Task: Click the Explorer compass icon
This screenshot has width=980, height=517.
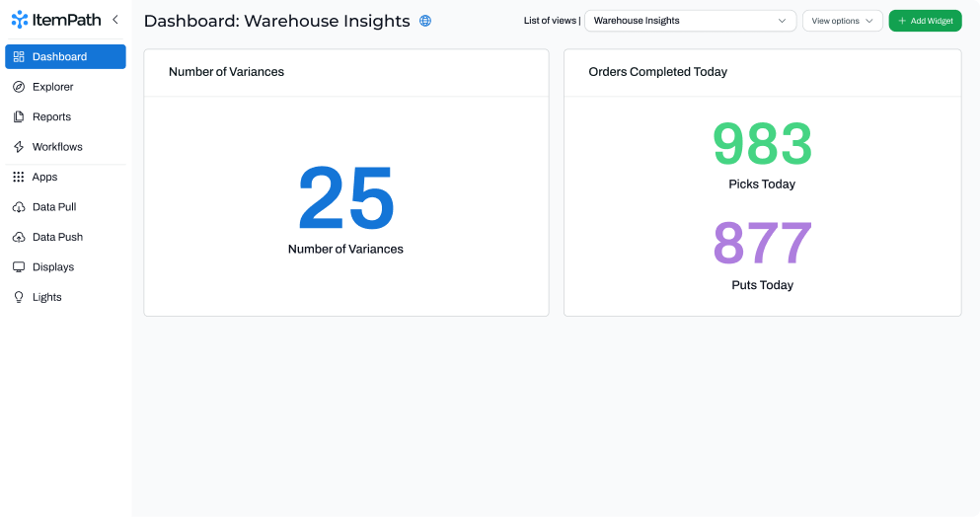Action: [x=19, y=87]
